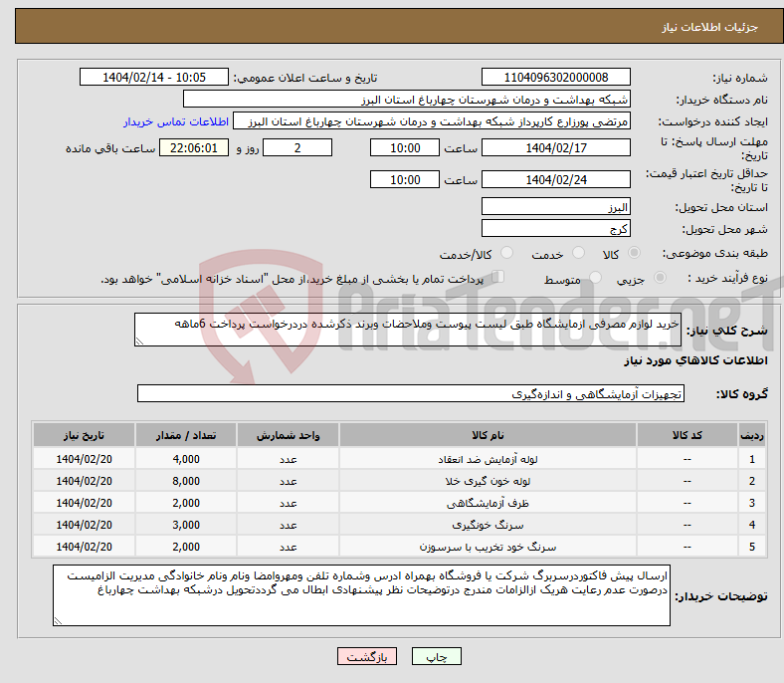Viewport: 784px width, 683px height.
Task: Click the remaining time field 22:06:01
Action: click(x=194, y=147)
